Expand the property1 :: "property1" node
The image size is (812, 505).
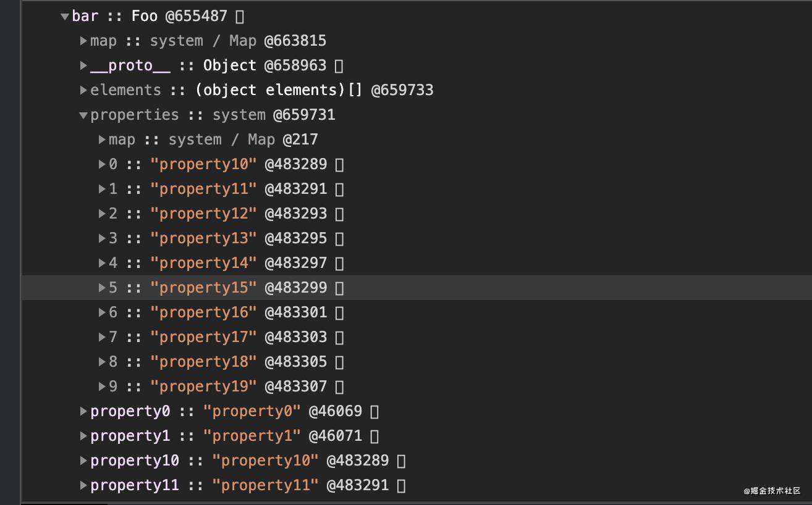[x=83, y=436]
